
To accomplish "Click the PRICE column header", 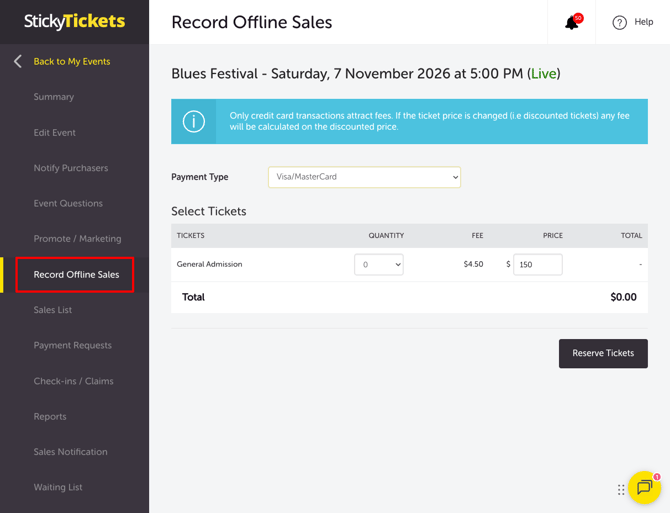I will pos(552,236).
